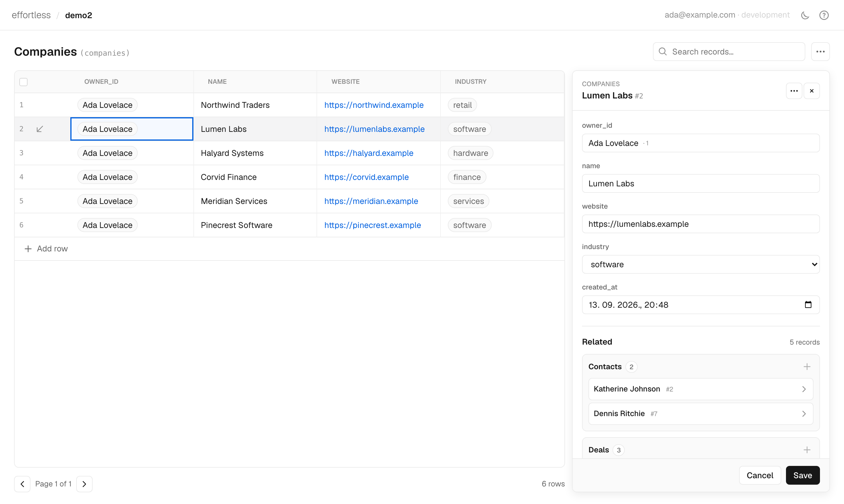Click the name input field Lumen Labs
This screenshot has height=504, width=844.
[x=700, y=183]
